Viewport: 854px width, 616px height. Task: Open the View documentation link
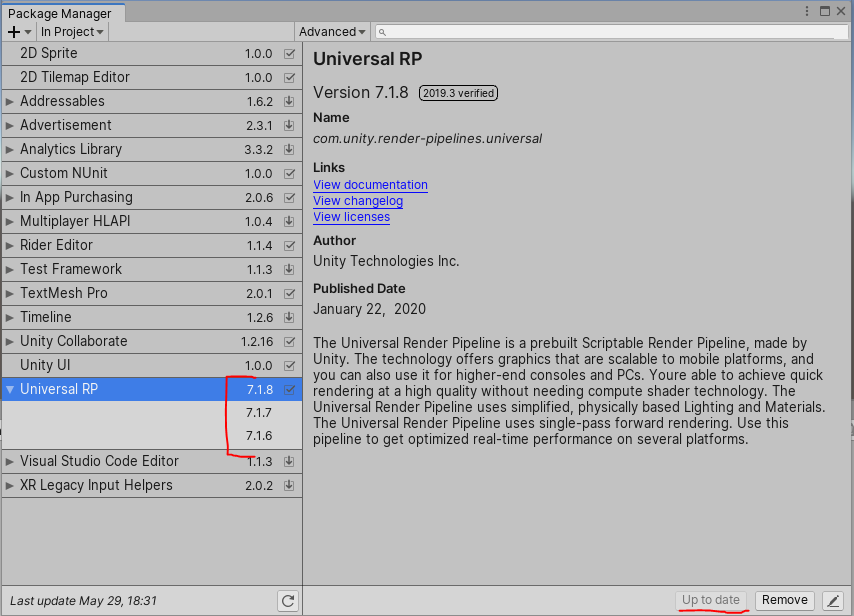[370, 185]
